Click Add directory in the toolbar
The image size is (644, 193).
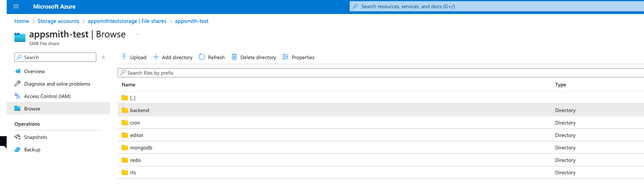(x=173, y=57)
